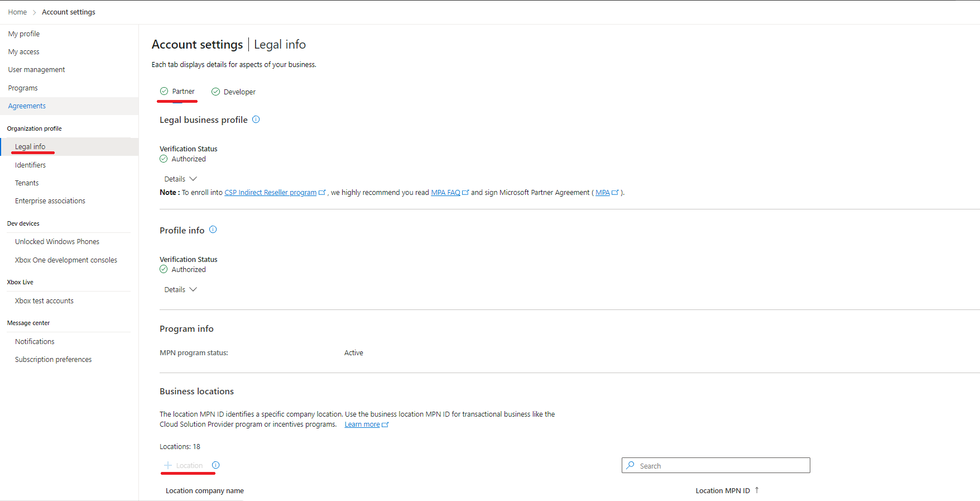Click external link icon beside Learn more
Screen dimensions: 980x501
(385, 425)
